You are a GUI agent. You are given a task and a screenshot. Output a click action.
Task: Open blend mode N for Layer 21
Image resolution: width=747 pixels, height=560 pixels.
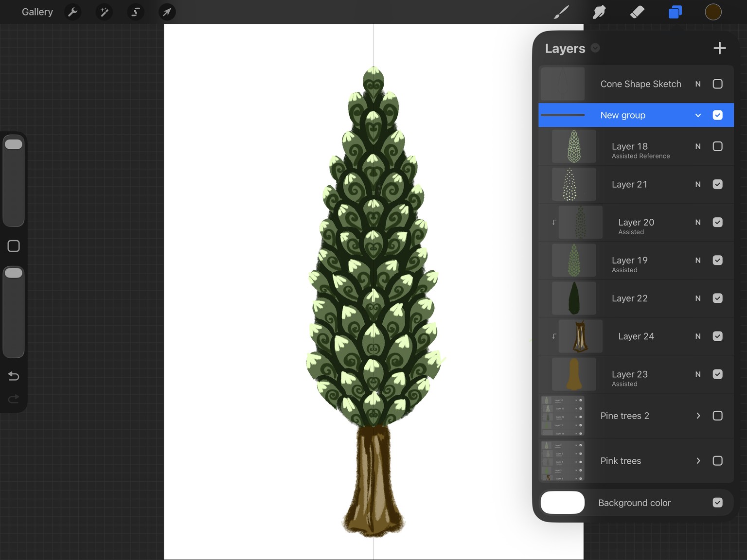(698, 184)
